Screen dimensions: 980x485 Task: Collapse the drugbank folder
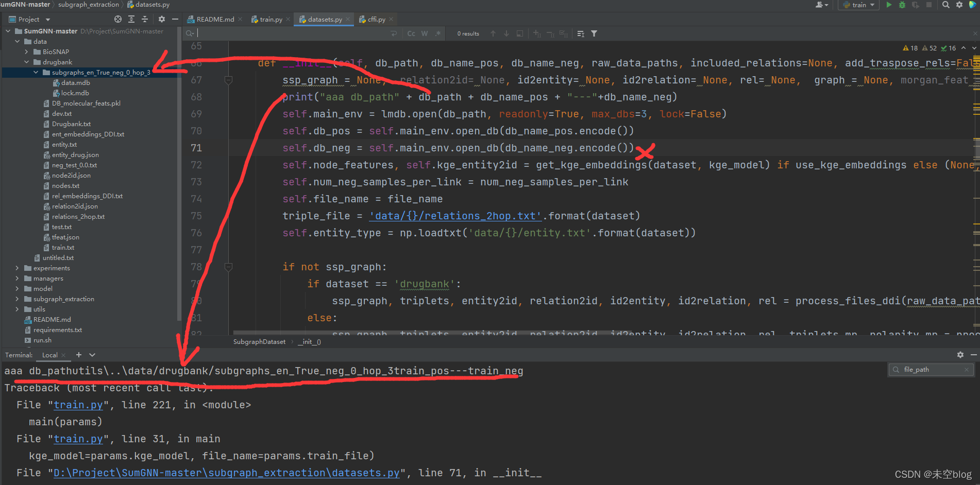coord(26,62)
